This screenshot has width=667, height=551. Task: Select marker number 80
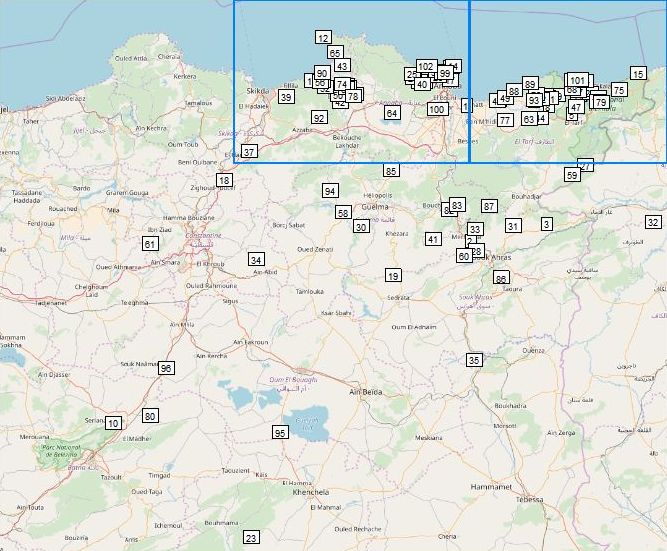point(150,416)
